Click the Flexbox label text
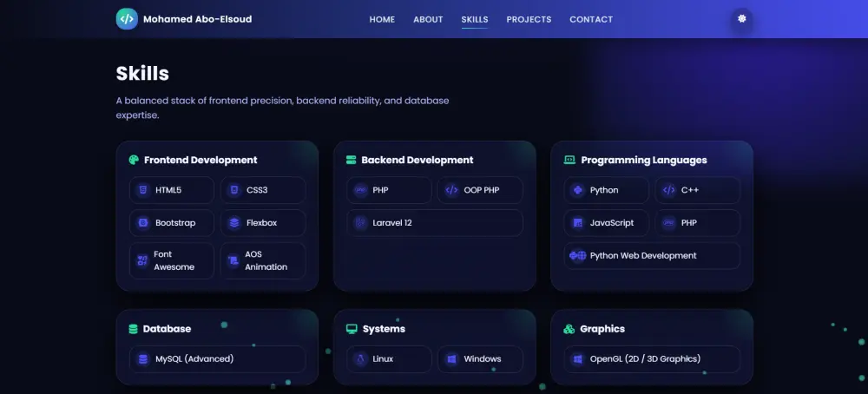 (262, 223)
